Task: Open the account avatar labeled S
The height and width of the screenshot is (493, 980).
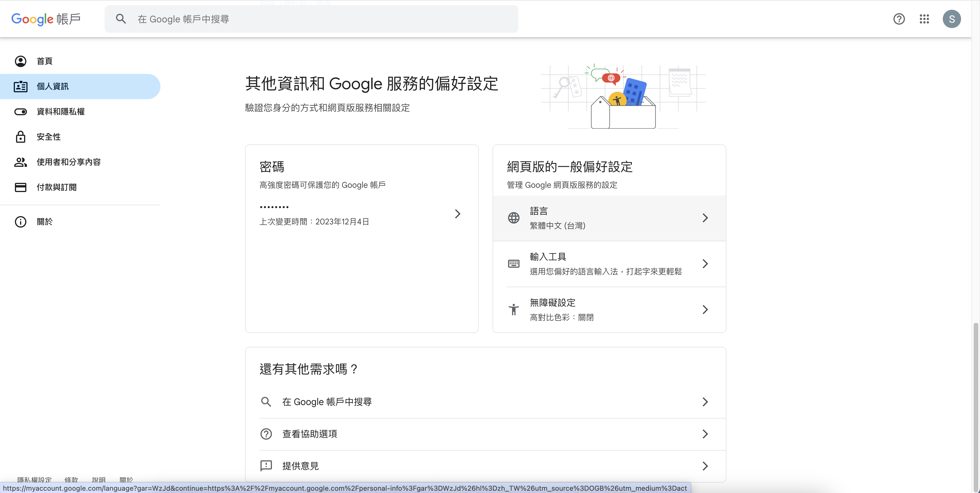Action: (951, 19)
